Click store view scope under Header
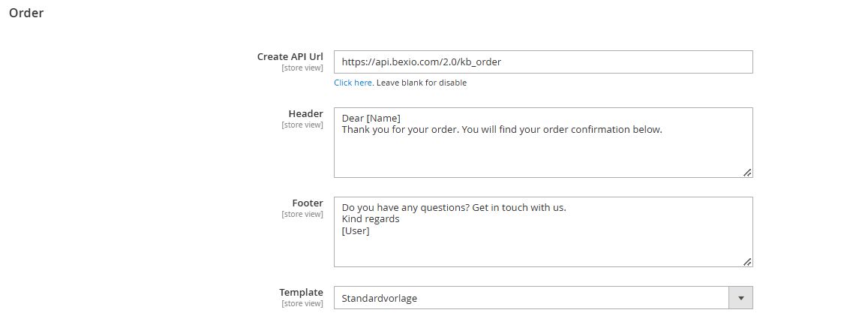This screenshot has height=319, width=868. [302, 125]
